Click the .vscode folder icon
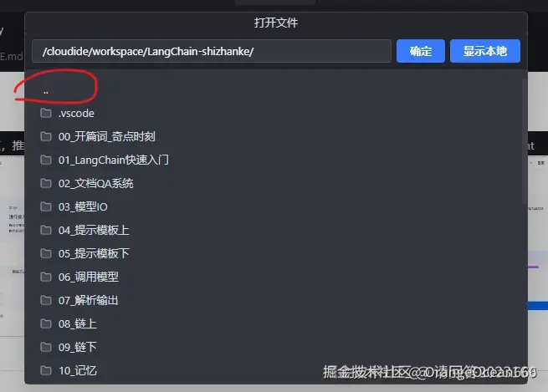This screenshot has width=548, height=392. pos(46,113)
